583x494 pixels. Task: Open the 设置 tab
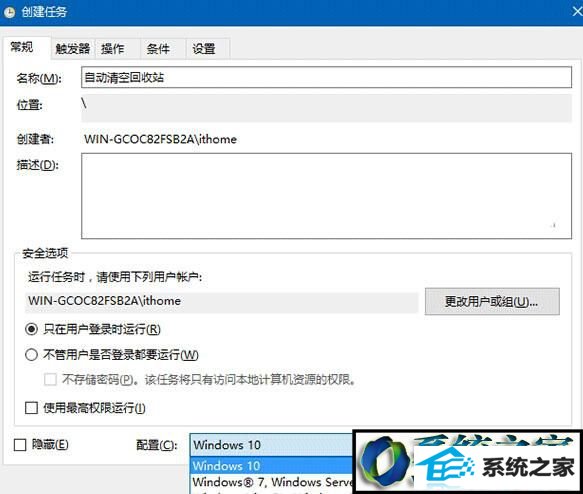coord(208,49)
